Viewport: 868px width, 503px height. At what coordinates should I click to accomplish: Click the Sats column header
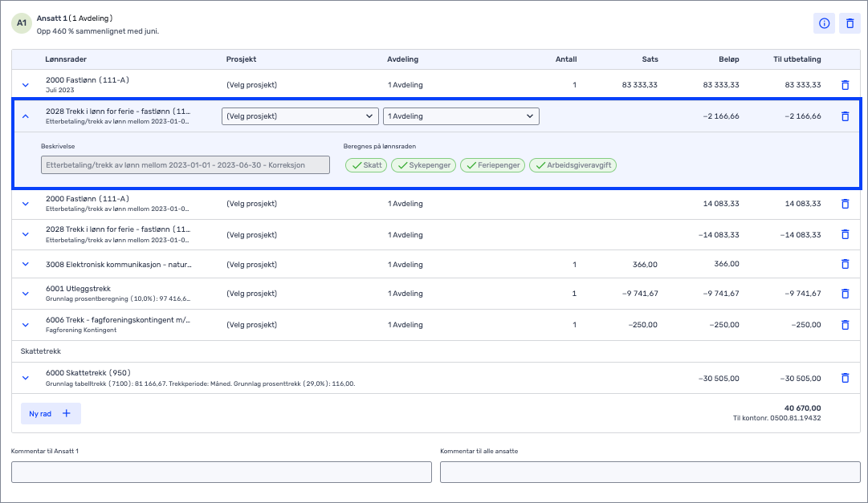pos(650,59)
